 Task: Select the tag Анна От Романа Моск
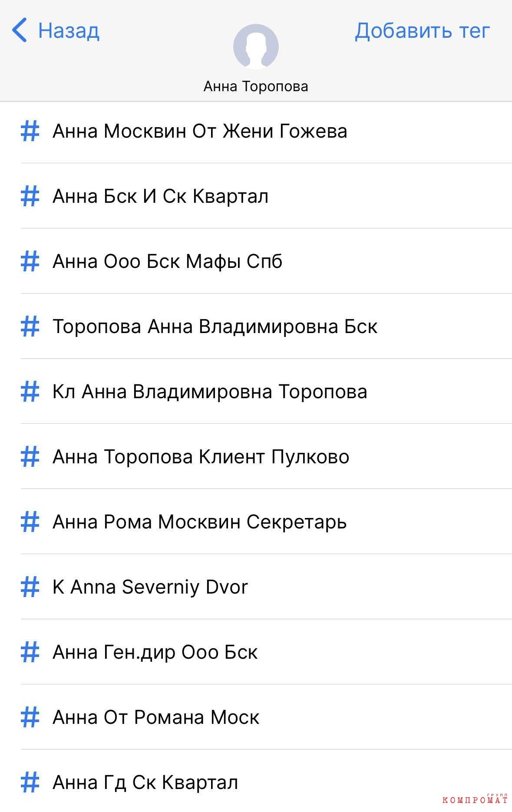click(x=266, y=717)
